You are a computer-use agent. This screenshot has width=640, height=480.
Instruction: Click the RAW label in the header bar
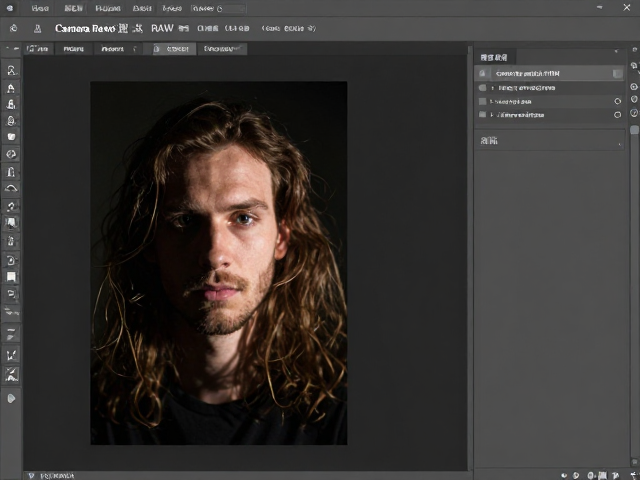point(162,28)
